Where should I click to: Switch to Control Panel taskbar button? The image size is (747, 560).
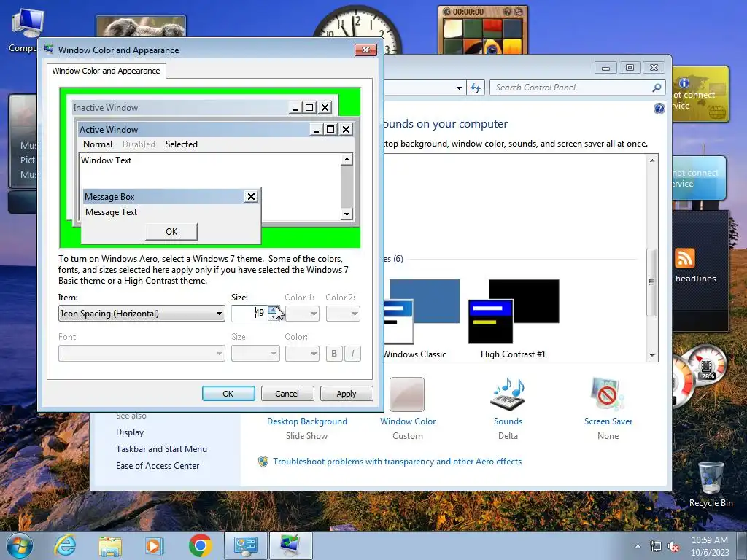[x=246, y=545]
